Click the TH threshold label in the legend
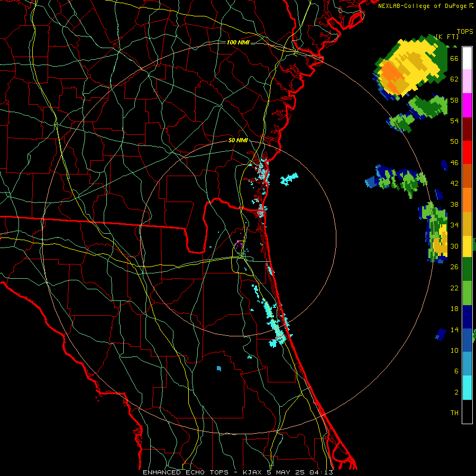The image size is (476, 476). (454, 413)
